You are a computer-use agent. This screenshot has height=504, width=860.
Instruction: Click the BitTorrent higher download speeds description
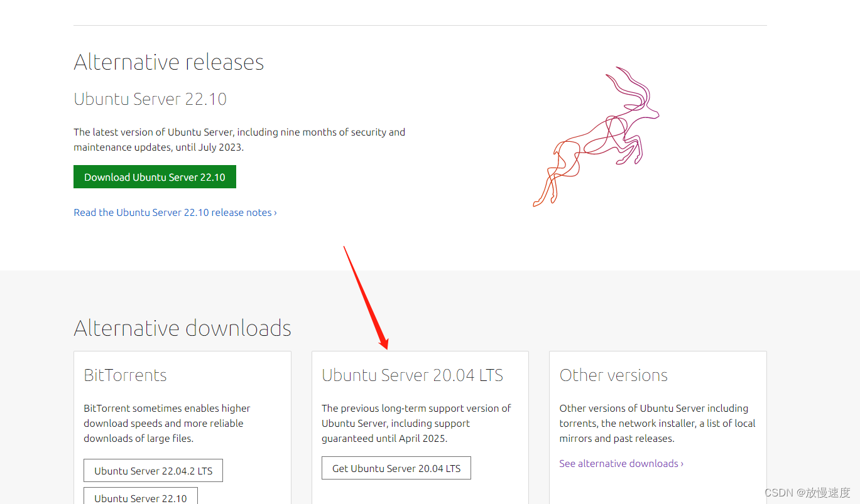167,423
